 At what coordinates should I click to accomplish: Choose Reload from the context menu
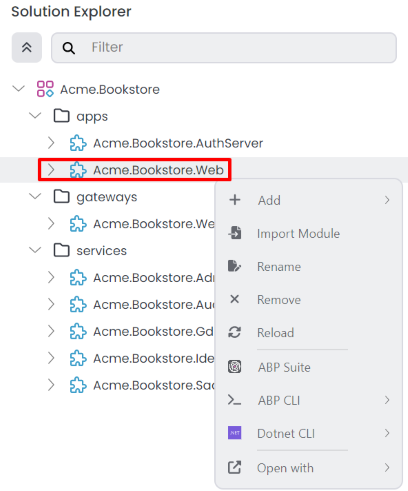click(309, 332)
